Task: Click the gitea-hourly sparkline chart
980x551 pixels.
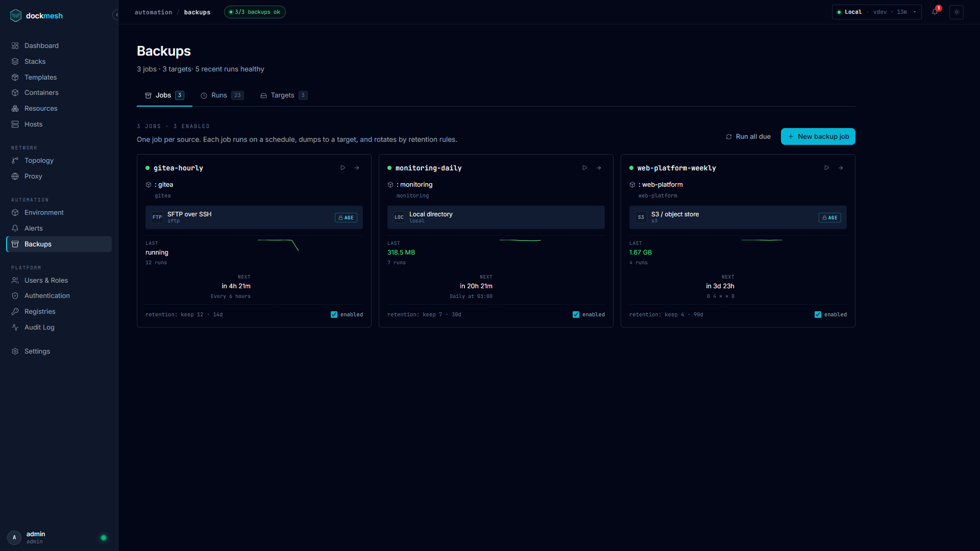Action: pyautogui.click(x=278, y=245)
